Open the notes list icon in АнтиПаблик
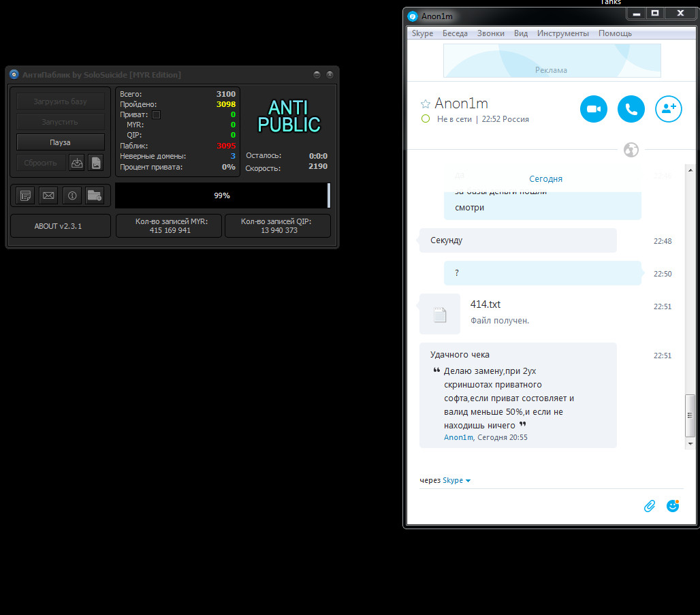Image resolution: width=700 pixels, height=615 pixels. pyautogui.click(x=25, y=195)
